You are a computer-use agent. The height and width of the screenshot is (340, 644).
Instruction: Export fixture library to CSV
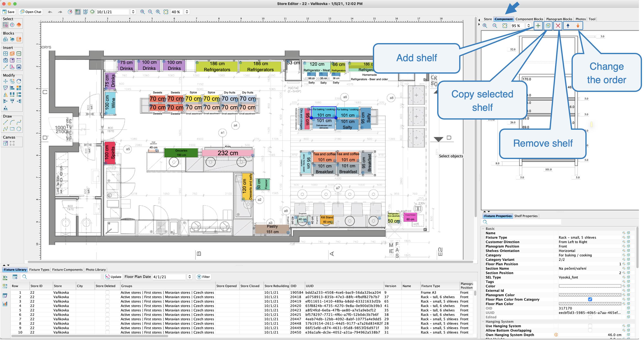[x=5, y=286]
